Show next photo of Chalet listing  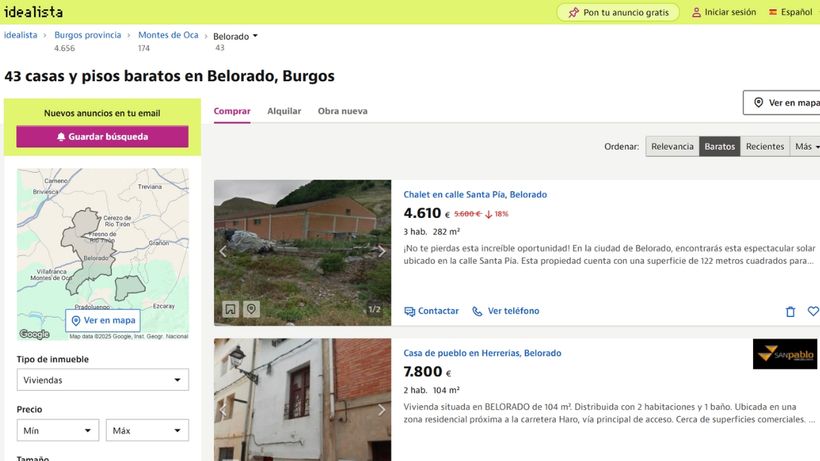coord(382,251)
